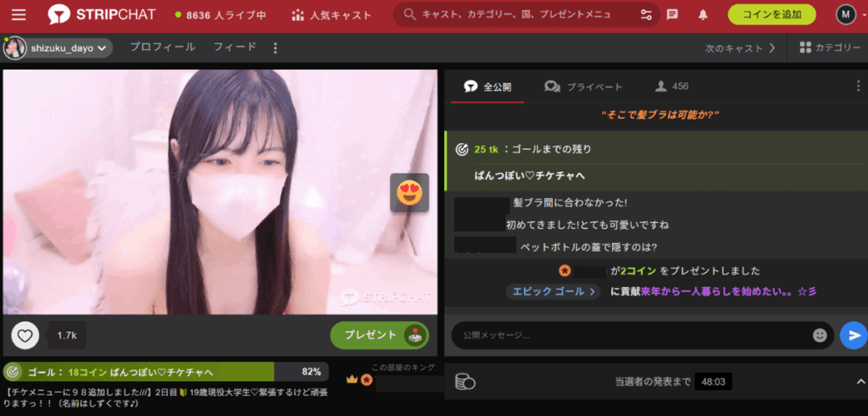Open the emoji picker in message box

click(x=820, y=336)
